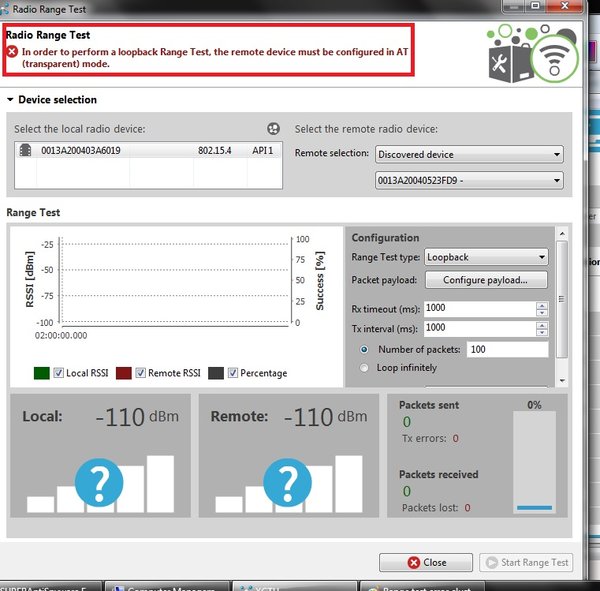Click the 02:00:00.000 chart time label

[x=61, y=336]
